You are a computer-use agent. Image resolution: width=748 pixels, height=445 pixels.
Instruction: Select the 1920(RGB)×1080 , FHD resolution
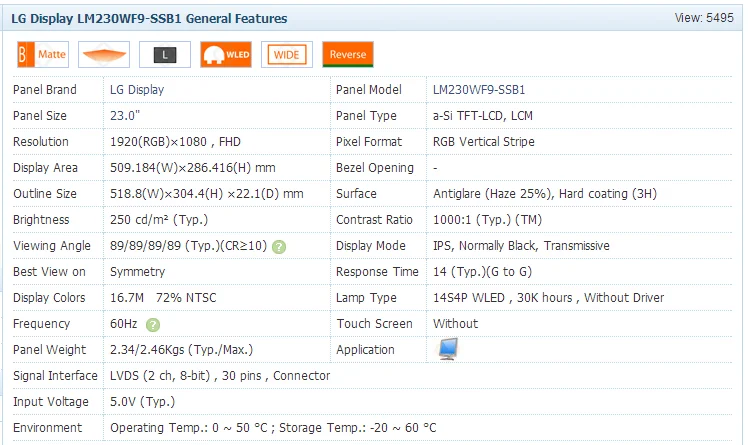coord(176,142)
